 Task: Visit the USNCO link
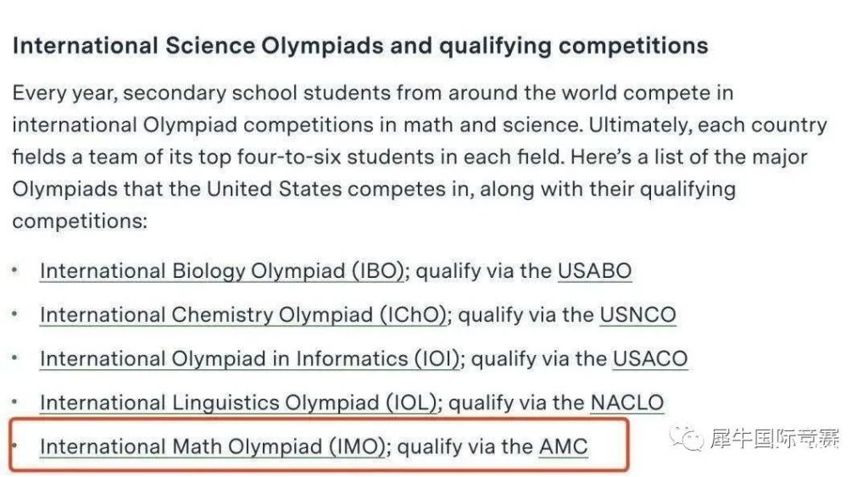pyautogui.click(x=637, y=315)
